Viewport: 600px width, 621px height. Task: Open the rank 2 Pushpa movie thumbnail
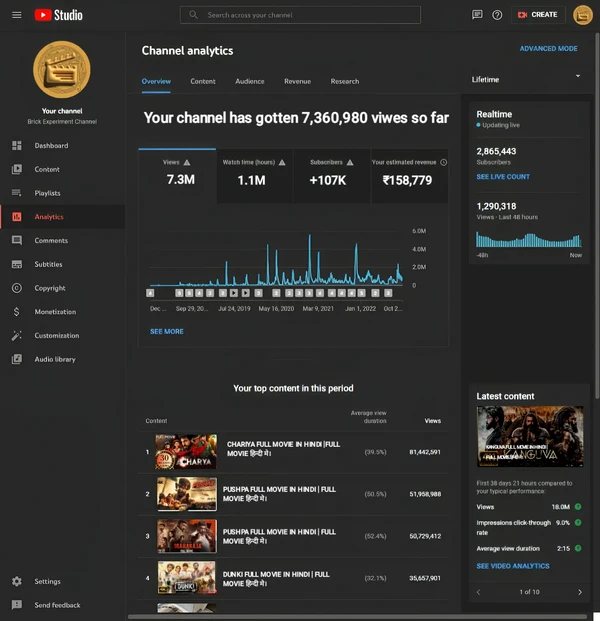pyautogui.click(x=187, y=494)
